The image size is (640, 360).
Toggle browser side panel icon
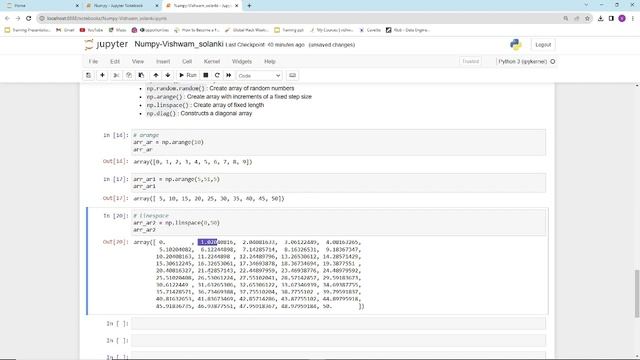click(611, 18)
